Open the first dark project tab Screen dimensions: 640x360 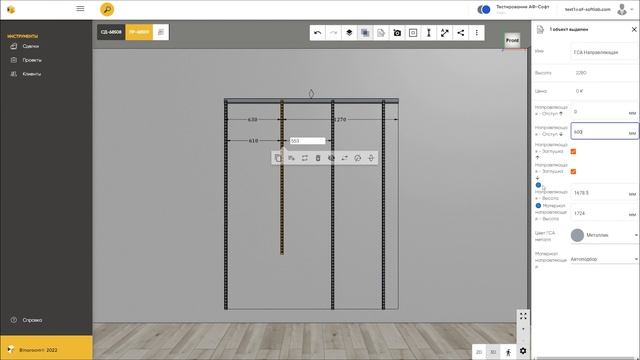point(111,32)
